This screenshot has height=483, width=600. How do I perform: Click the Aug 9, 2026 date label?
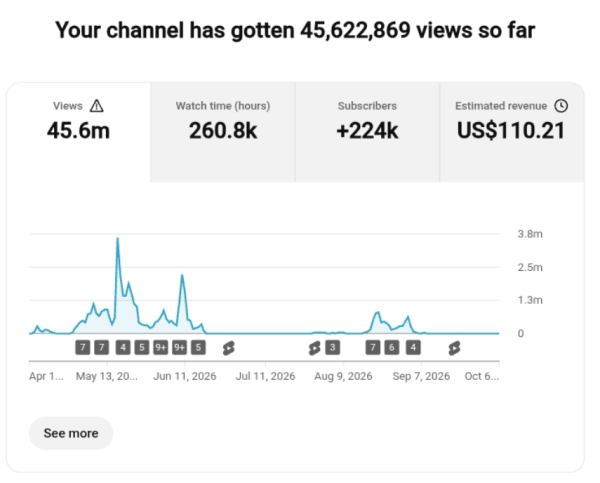[x=343, y=376]
